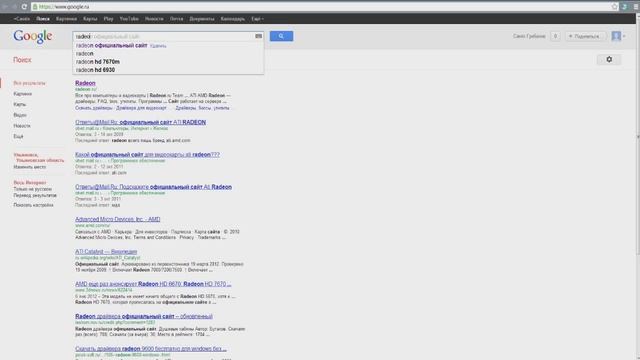Screen dimensions: 640x360
Task: Click the Google logo
Action: [x=33, y=36]
